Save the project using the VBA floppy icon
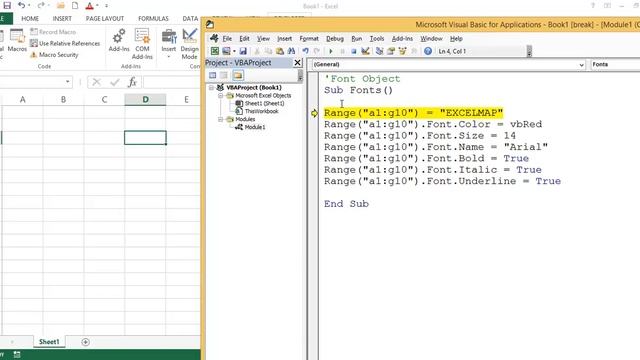Screen dimensions: 640x360 click(243, 51)
